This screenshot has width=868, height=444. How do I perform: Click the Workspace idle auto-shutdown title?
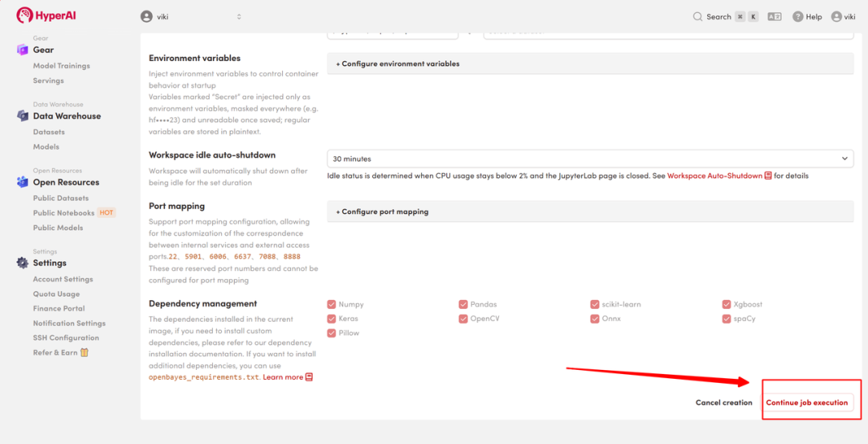click(x=212, y=154)
